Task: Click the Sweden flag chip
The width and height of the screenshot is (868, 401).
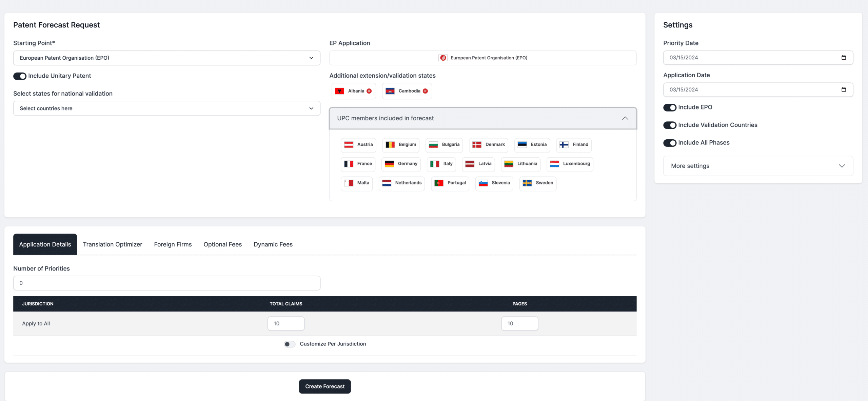Action: (538, 183)
